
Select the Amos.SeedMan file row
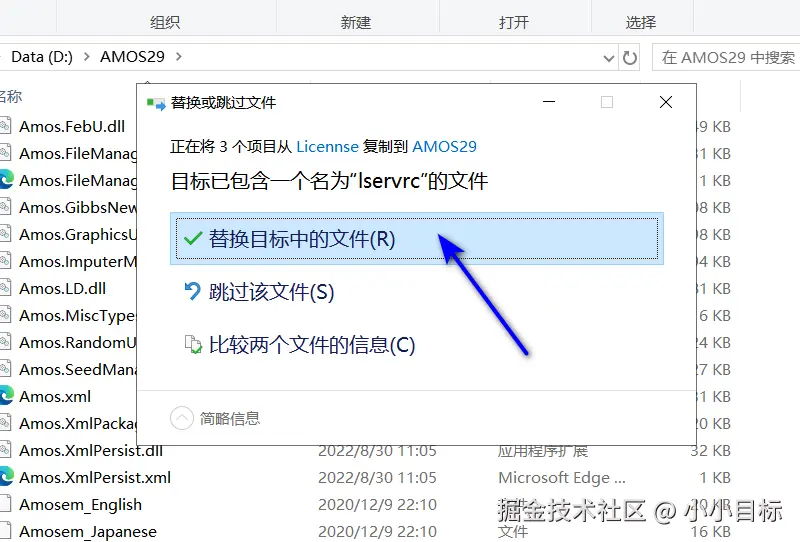coord(78,369)
